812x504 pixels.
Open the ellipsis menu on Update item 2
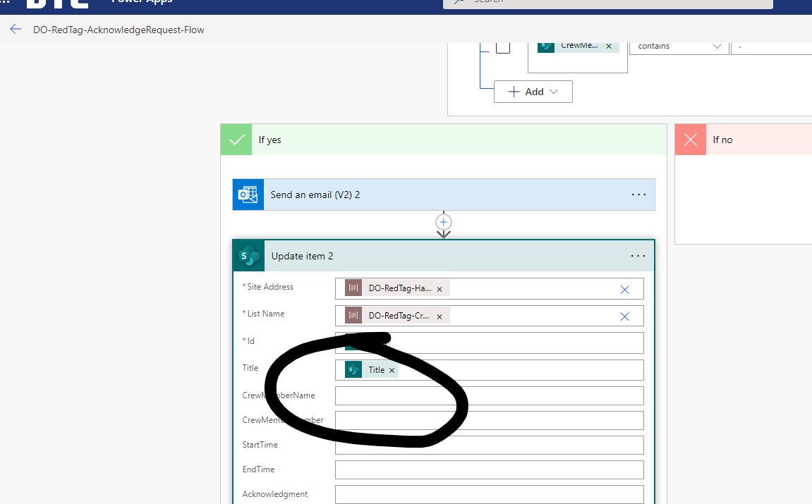(x=638, y=255)
